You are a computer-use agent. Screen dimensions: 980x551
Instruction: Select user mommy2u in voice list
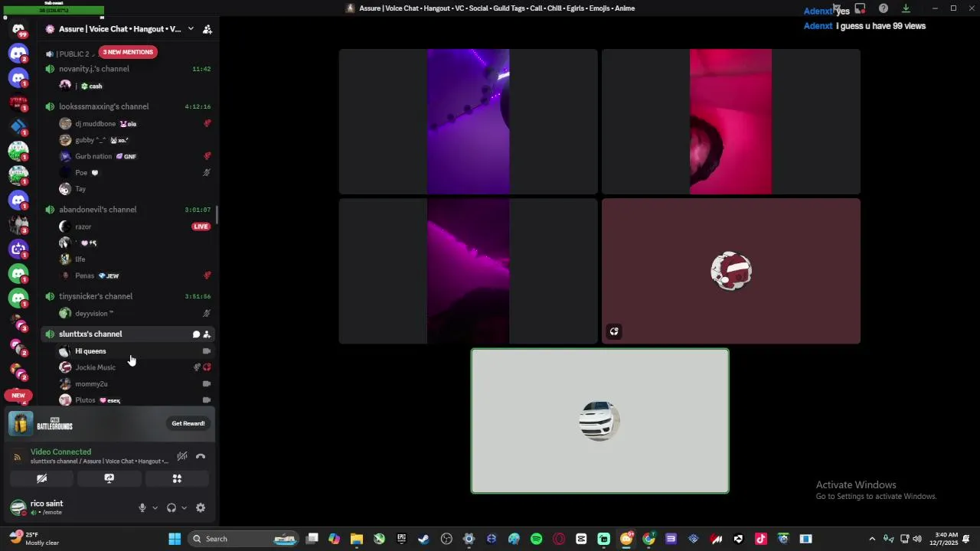[135, 384]
